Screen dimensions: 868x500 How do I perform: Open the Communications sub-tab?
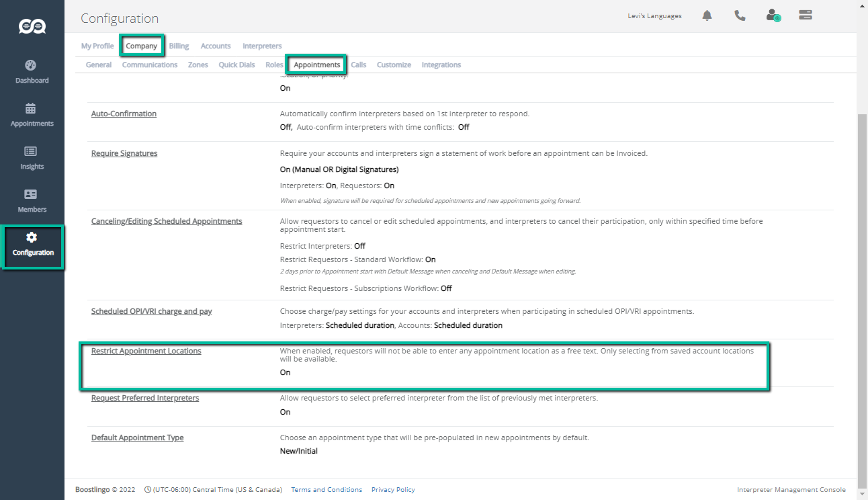click(150, 65)
